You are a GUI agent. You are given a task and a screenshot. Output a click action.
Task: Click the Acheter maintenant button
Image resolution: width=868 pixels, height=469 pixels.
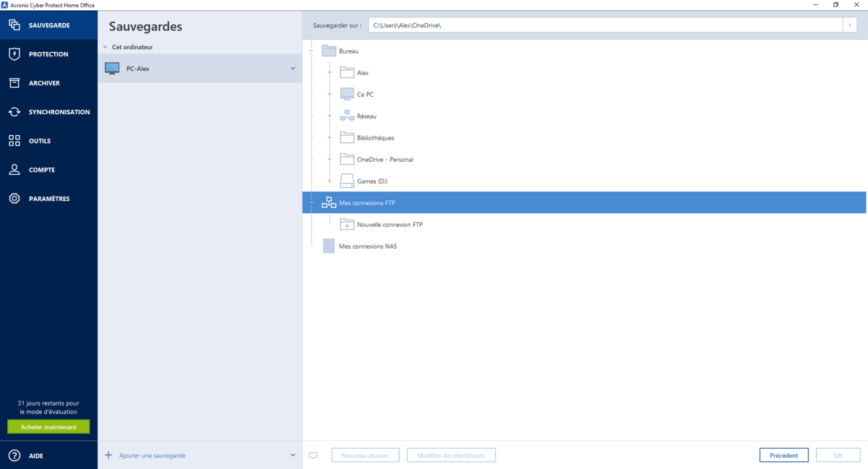[48, 427]
